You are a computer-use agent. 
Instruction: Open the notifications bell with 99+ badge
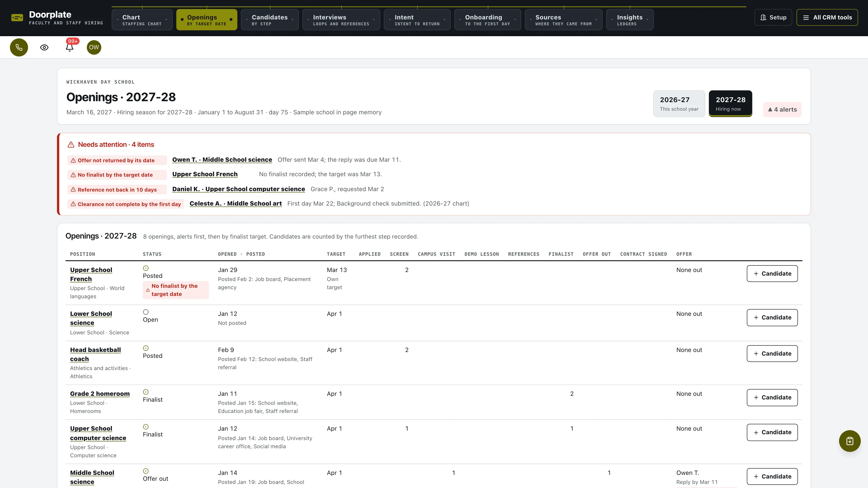(70, 47)
